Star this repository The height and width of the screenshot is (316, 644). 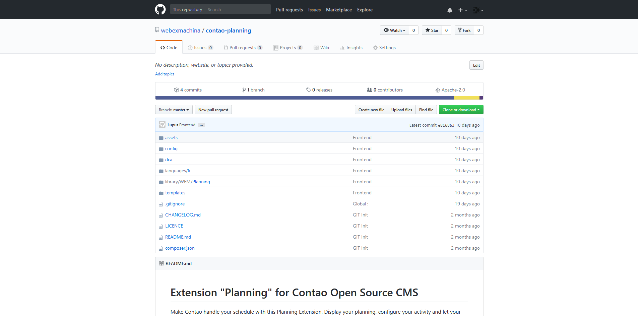[x=432, y=30]
